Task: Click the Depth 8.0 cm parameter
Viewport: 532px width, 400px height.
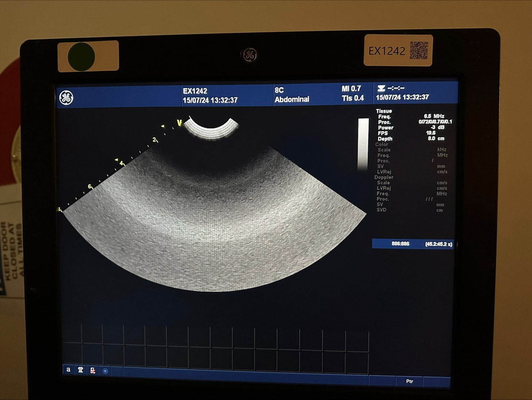Action: (x=411, y=139)
